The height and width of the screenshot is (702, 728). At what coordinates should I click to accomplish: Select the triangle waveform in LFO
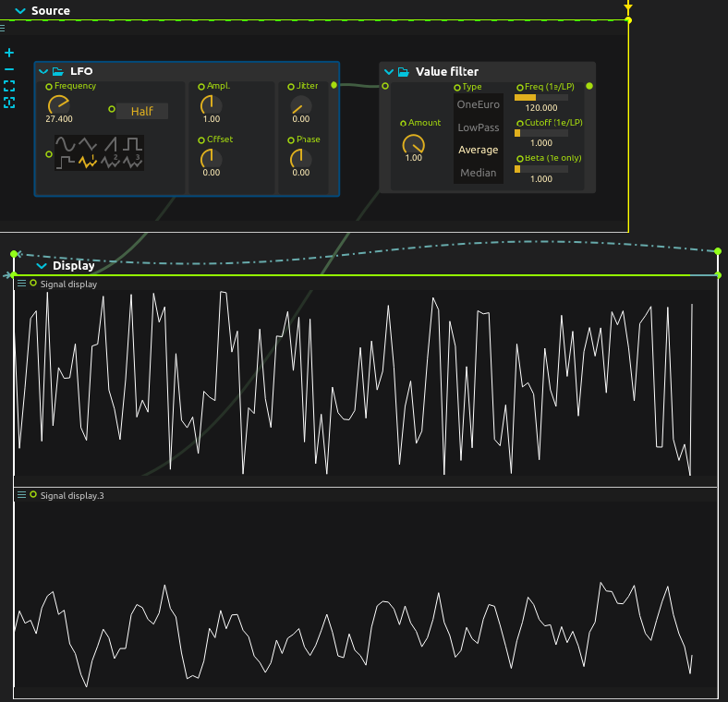[x=88, y=144]
